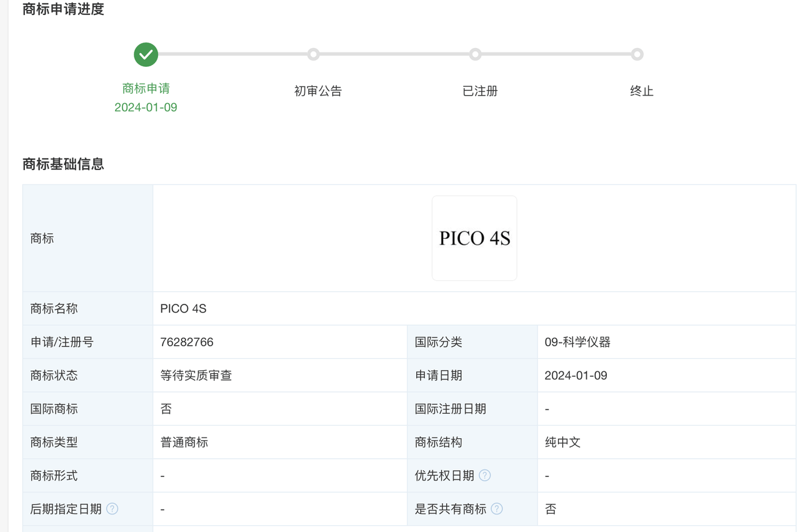800x532 pixels.
Task: Open the PICO 4S trademark image thumbnail
Action: point(474,238)
